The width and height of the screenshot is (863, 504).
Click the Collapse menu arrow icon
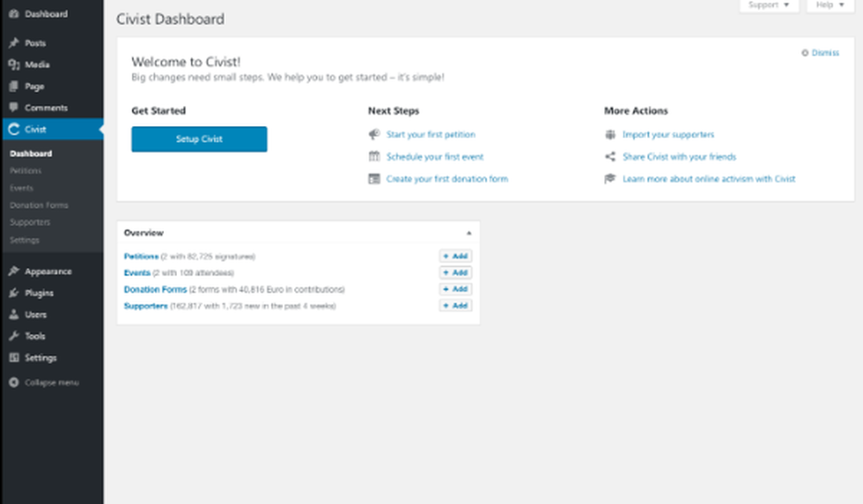click(x=14, y=382)
